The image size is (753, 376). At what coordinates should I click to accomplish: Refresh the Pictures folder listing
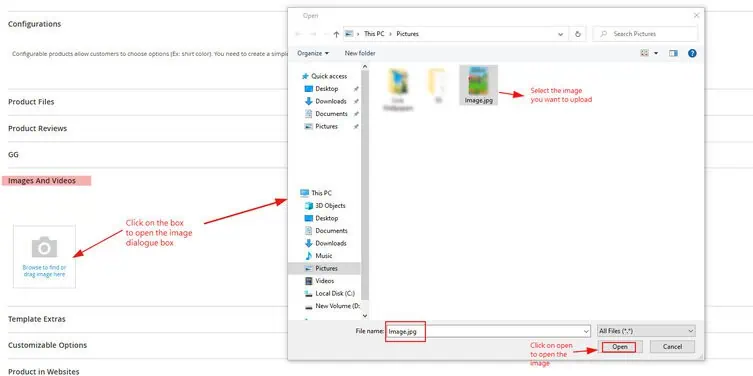pos(578,34)
